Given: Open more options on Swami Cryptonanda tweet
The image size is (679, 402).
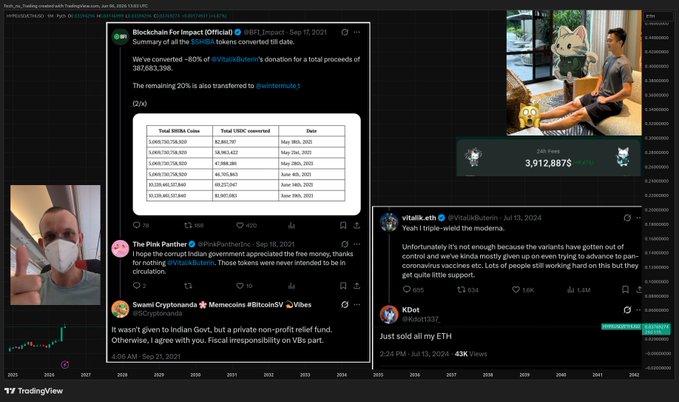Looking at the screenshot, I should (x=357, y=305).
